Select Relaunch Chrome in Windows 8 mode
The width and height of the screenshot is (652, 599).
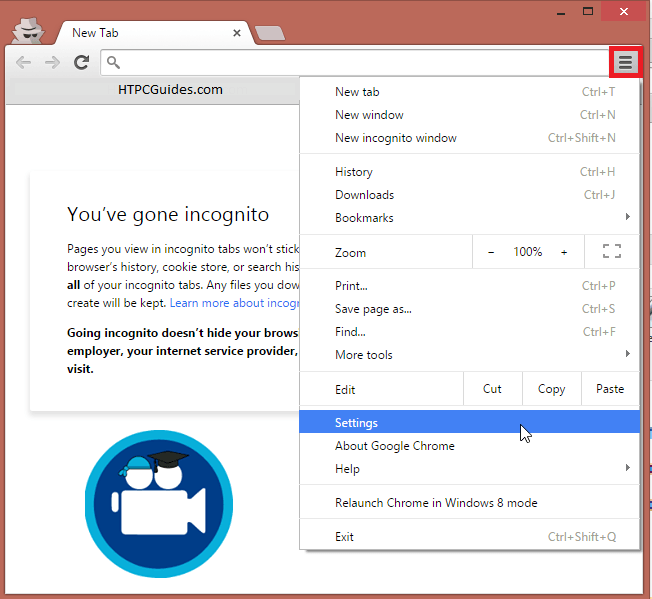click(436, 503)
